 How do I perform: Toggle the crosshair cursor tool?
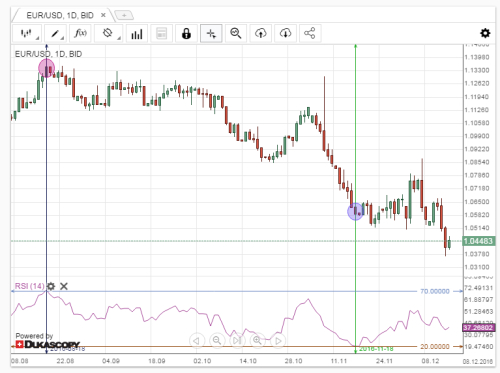tap(211, 33)
